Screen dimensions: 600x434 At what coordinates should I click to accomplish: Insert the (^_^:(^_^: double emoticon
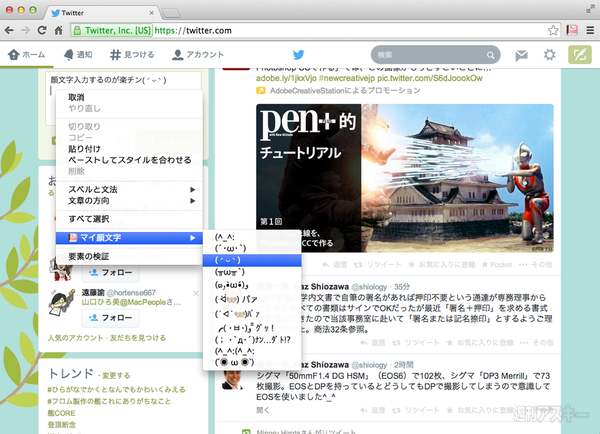252,351
